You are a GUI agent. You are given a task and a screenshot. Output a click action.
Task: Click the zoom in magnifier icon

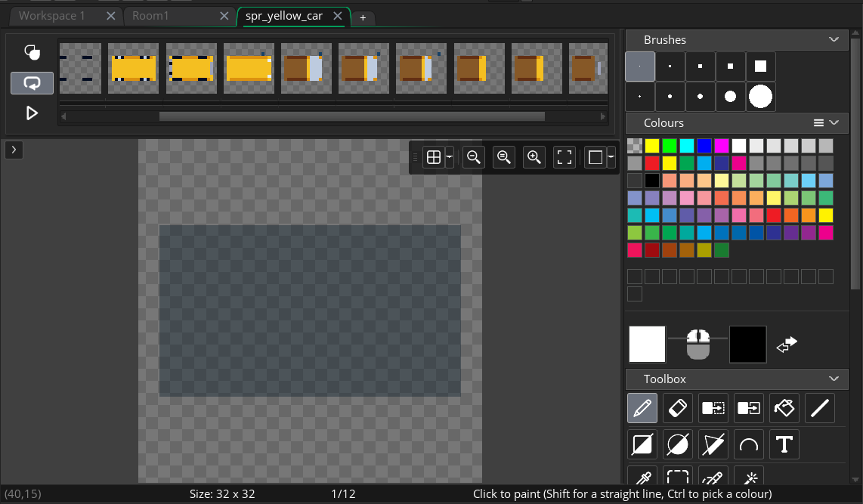[x=534, y=157]
